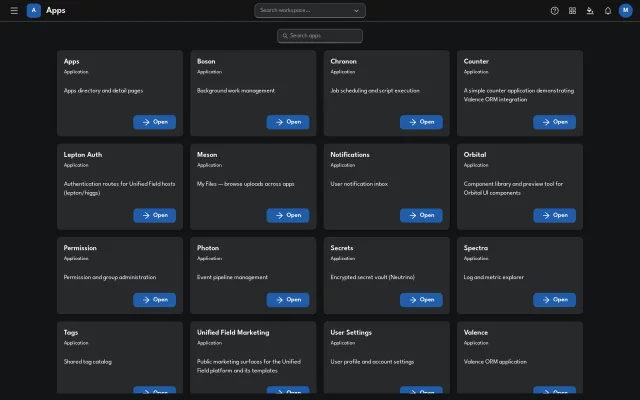
Task: Open the Counter application
Action: click(554, 122)
